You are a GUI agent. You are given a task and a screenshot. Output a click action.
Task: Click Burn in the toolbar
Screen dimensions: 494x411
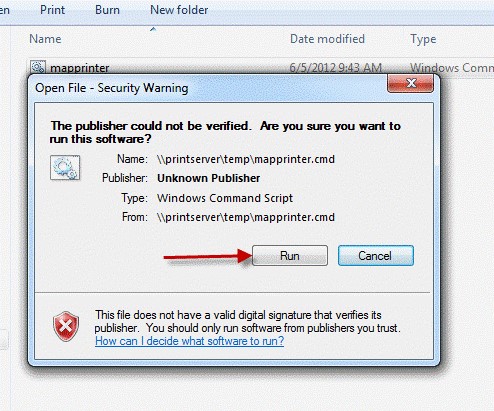pyautogui.click(x=107, y=10)
